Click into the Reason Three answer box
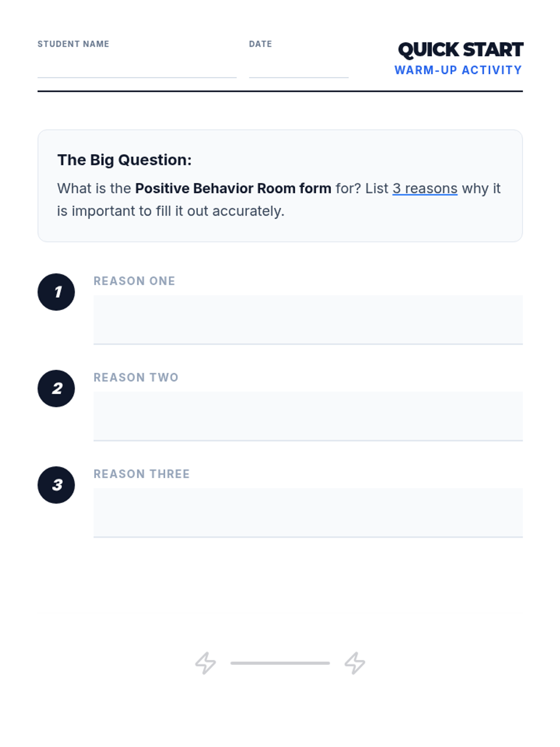This screenshot has width=560, height=747. [308, 513]
